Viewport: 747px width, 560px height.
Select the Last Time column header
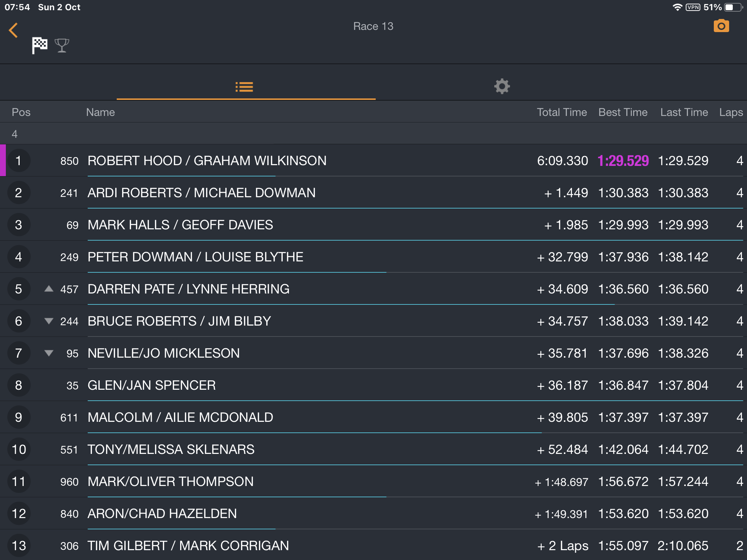684,112
